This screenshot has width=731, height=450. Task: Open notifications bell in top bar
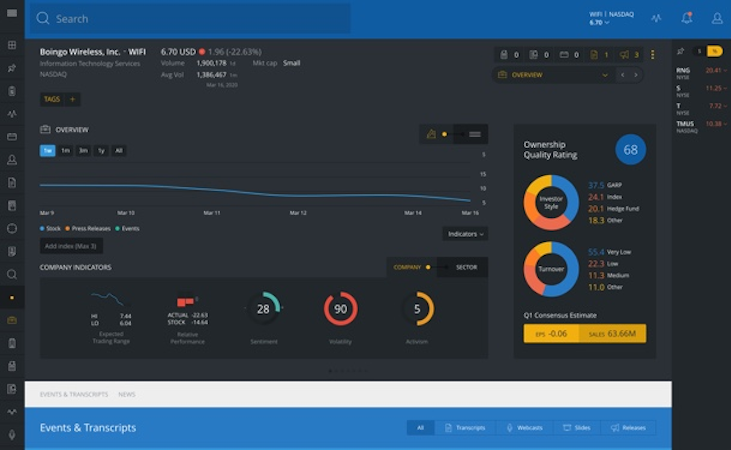(x=687, y=18)
